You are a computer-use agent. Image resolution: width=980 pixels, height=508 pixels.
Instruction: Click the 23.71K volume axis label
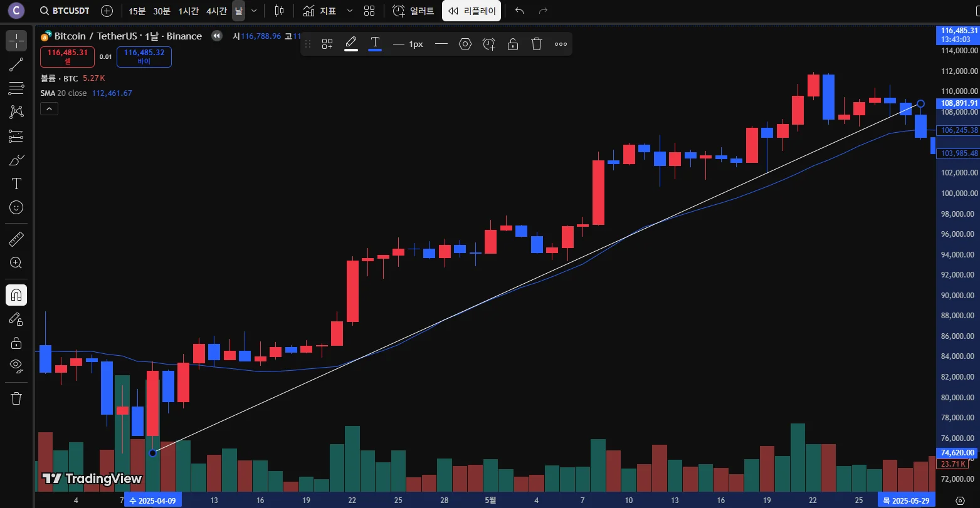953,464
